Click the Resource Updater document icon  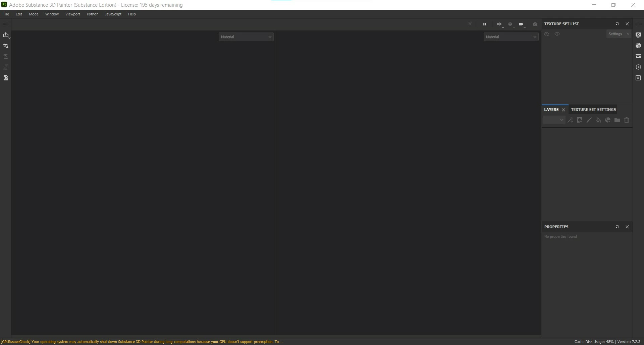6,78
